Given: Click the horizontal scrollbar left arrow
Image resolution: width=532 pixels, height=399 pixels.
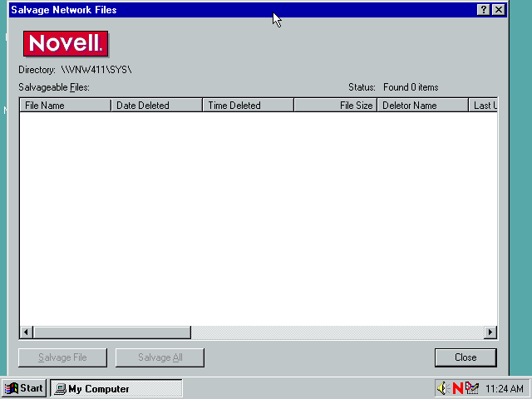Looking at the screenshot, I should coord(27,332).
